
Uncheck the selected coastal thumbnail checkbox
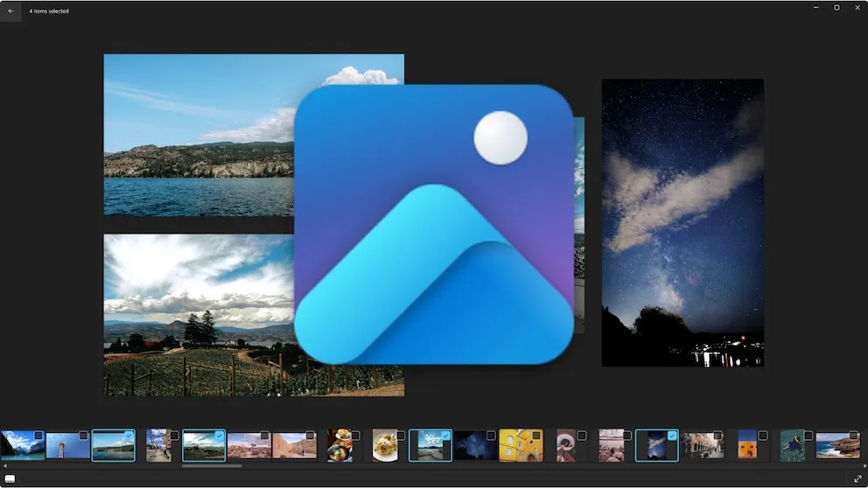[x=445, y=436]
